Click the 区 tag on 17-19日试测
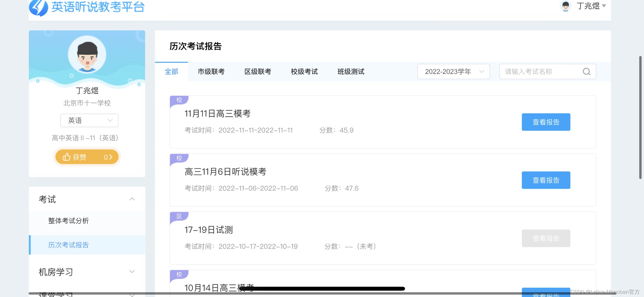The height and width of the screenshot is (297, 644). [179, 216]
